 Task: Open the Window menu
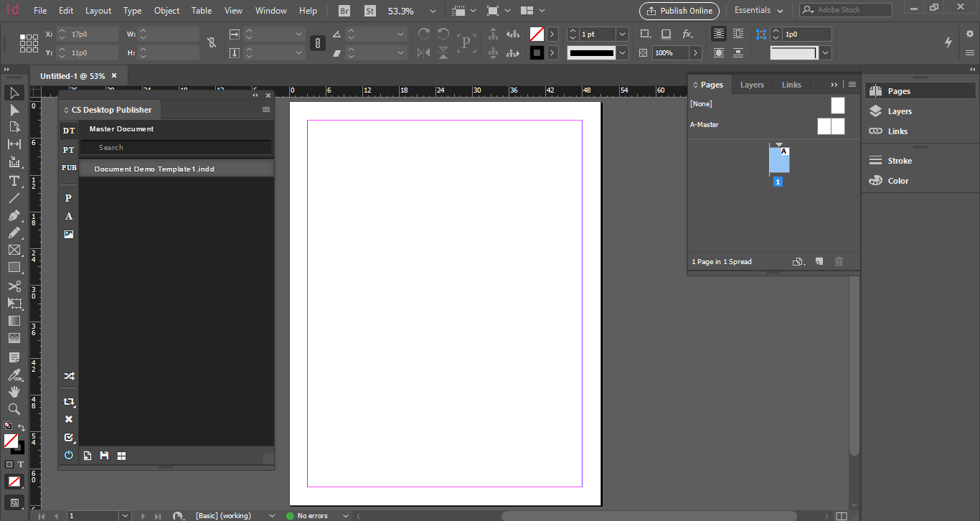coord(271,11)
